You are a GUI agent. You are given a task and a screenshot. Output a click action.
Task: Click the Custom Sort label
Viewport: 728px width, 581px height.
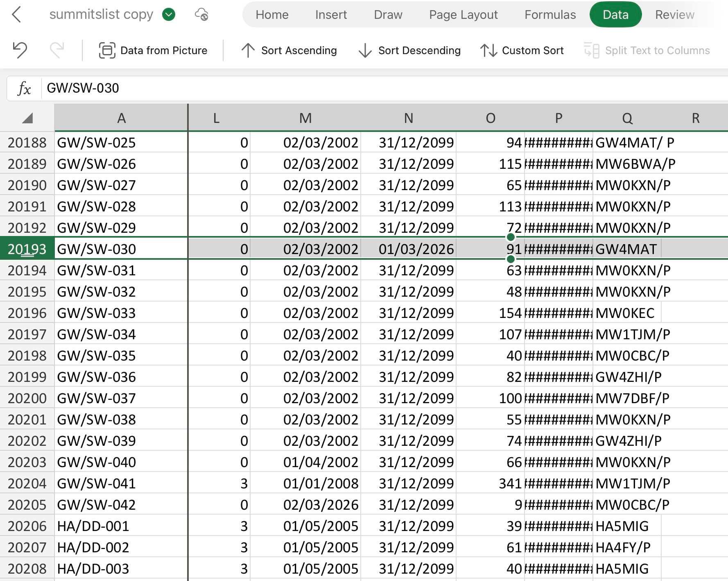tap(533, 50)
